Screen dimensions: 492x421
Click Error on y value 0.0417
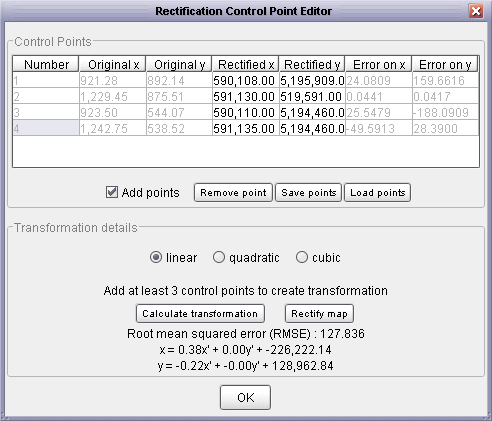(x=445, y=96)
